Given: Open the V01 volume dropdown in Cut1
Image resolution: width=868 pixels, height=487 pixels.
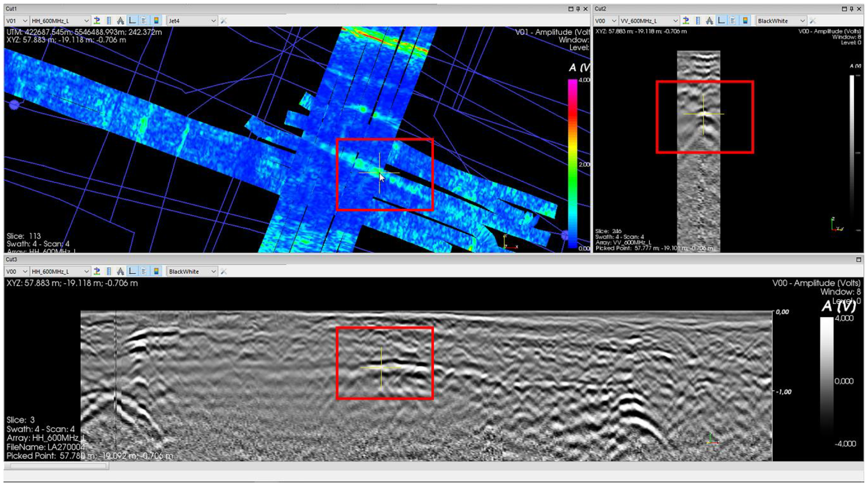Looking at the screenshot, I should coord(17,21).
